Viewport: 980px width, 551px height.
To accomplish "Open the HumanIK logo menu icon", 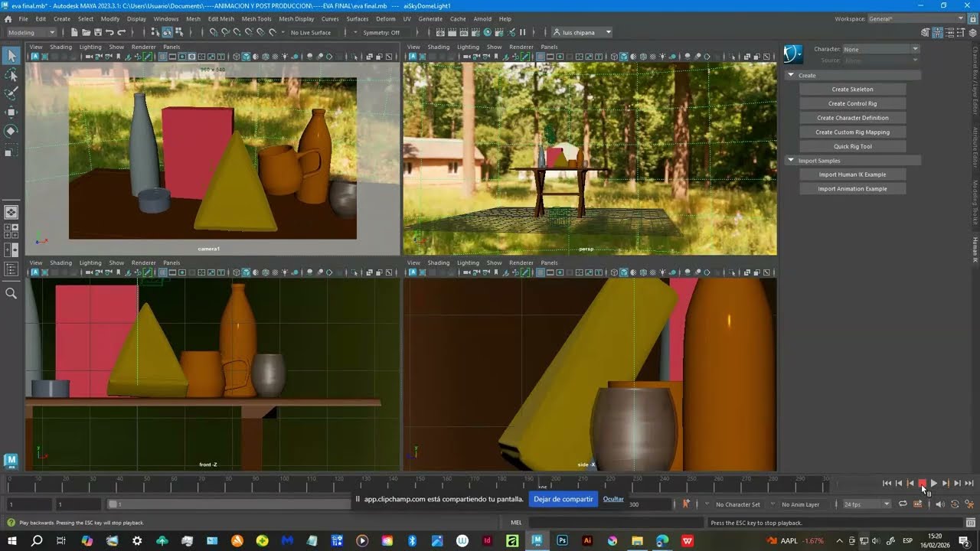I will [793, 54].
